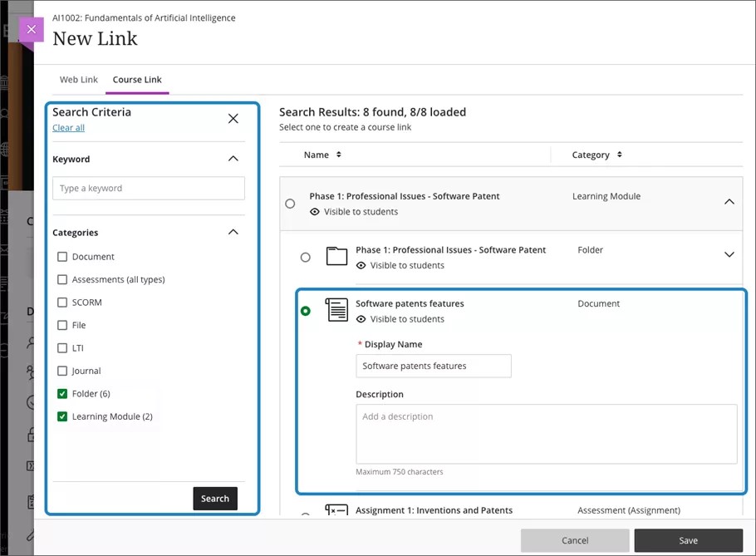Collapse the Phase 1 Learning Module row

pyautogui.click(x=729, y=201)
